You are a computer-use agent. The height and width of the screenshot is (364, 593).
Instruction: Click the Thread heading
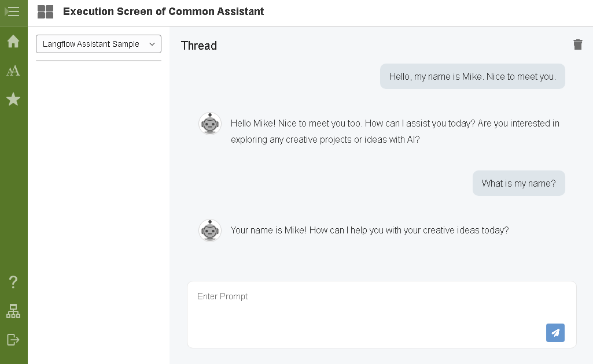pyautogui.click(x=199, y=46)
